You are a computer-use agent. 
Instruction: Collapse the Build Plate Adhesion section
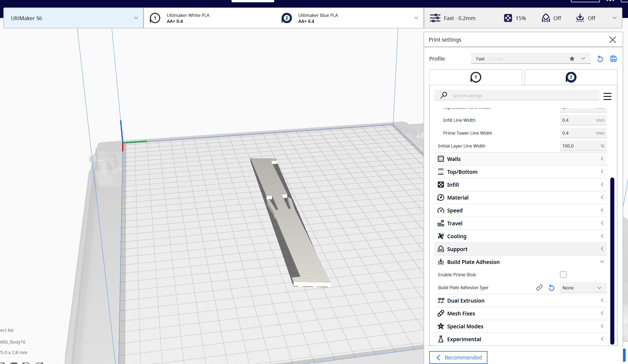click(520, 262)
